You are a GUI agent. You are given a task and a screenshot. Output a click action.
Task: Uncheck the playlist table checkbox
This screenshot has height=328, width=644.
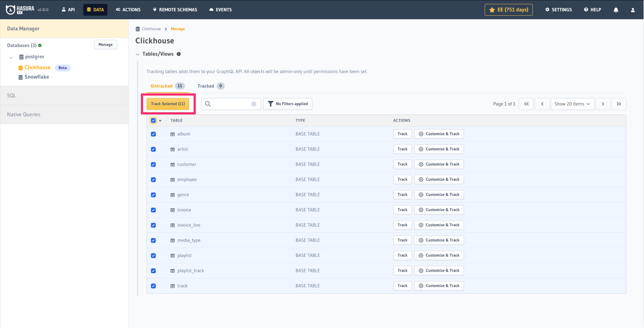point(153,256)
